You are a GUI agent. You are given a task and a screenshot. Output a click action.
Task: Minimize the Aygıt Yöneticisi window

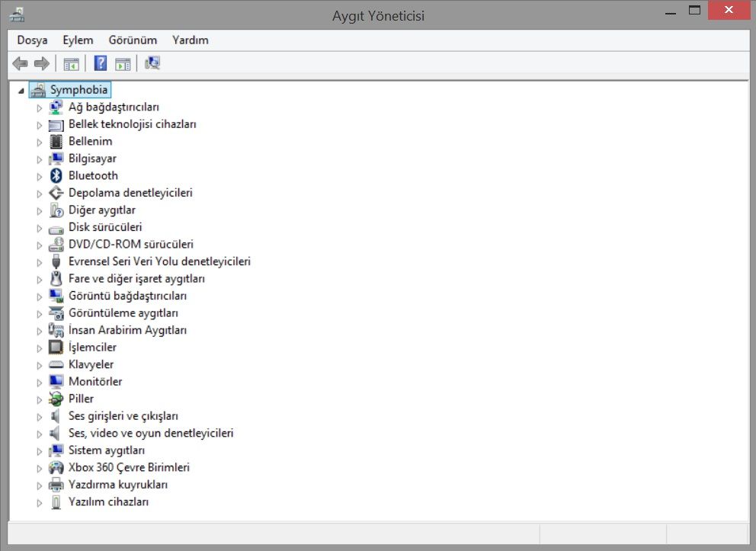(x=670, y=12)
